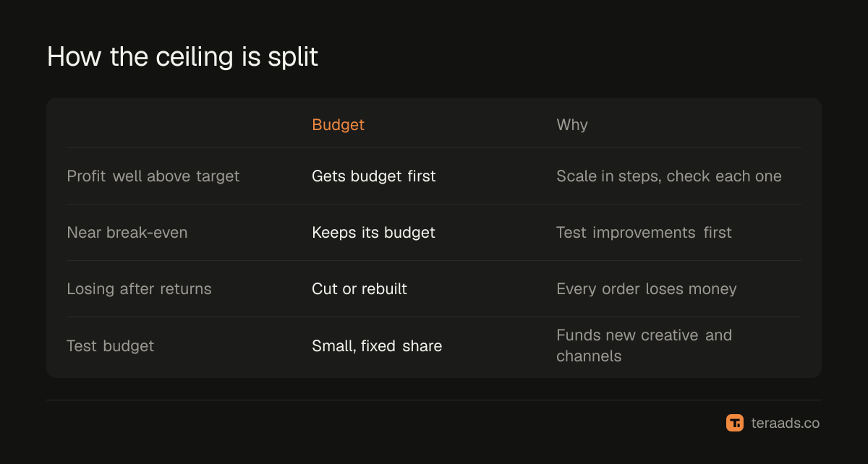Click the 'Test improvements first' cell
This screenshot has width=868, height=464.
(x=644, y=232)
